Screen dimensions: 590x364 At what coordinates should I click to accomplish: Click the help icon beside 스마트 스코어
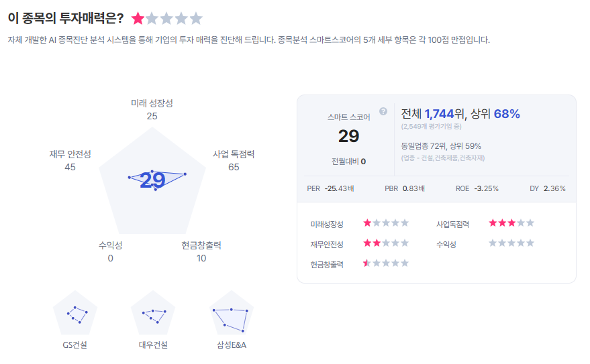pyautogui.click(x=383, y=111)
